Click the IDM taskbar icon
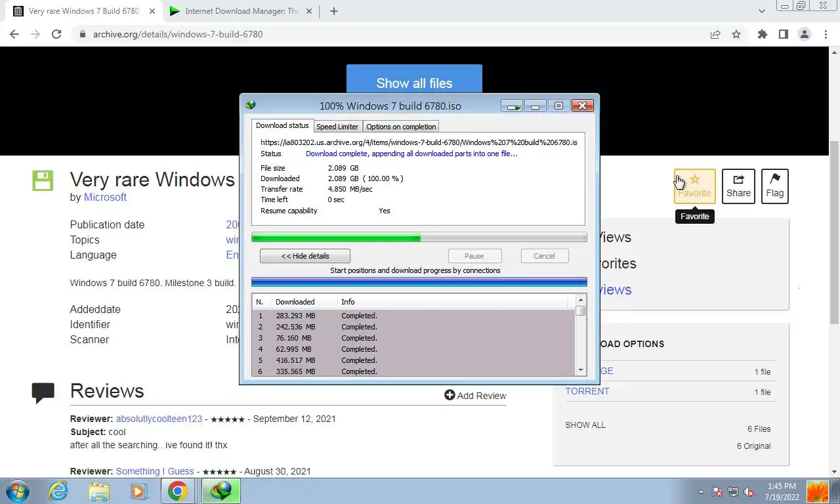This screenshot has height=504, width=840. [x=220, y=491]
